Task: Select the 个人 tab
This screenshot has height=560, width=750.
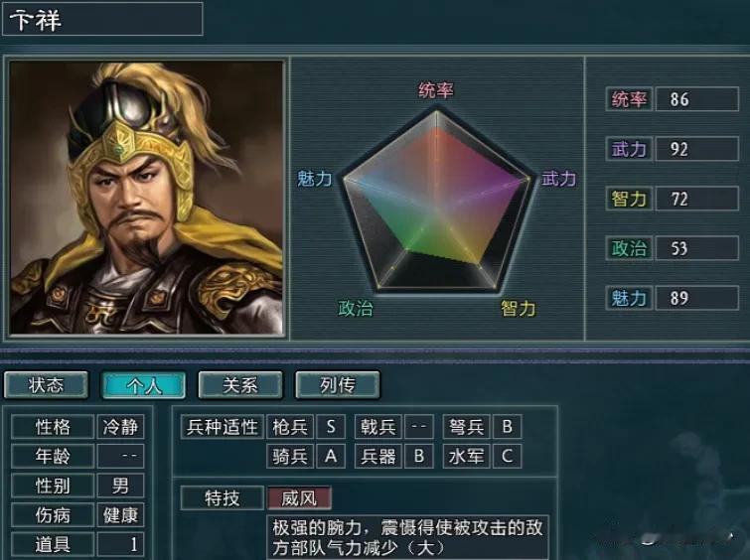Action: 143,385
